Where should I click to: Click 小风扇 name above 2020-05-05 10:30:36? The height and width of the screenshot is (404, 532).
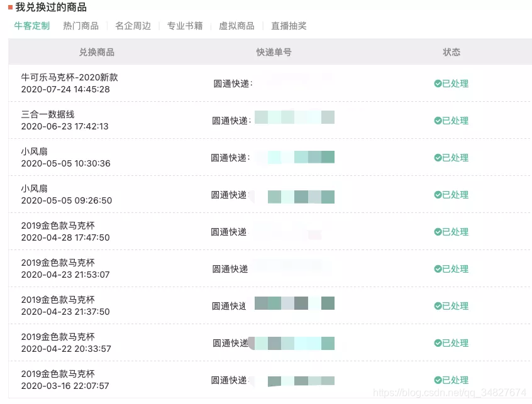tap(34, 151)
